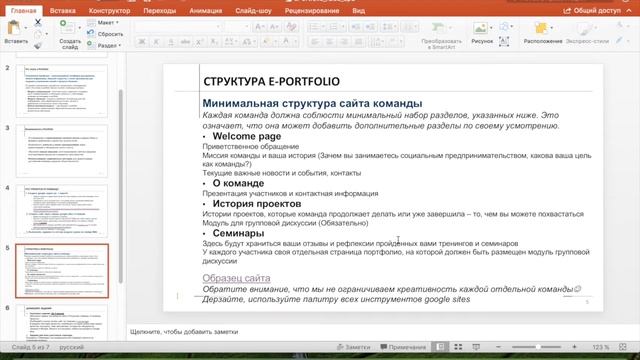Click the shapes icon
640x360 pixels.
[504, 27]
